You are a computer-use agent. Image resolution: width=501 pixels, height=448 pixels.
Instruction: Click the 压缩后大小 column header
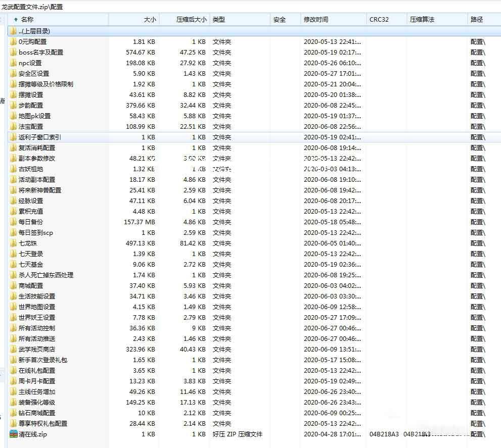(x=191, y=19)
